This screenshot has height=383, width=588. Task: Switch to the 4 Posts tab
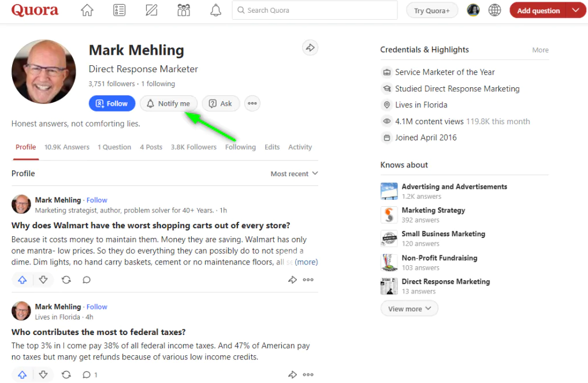click(151, 147)
